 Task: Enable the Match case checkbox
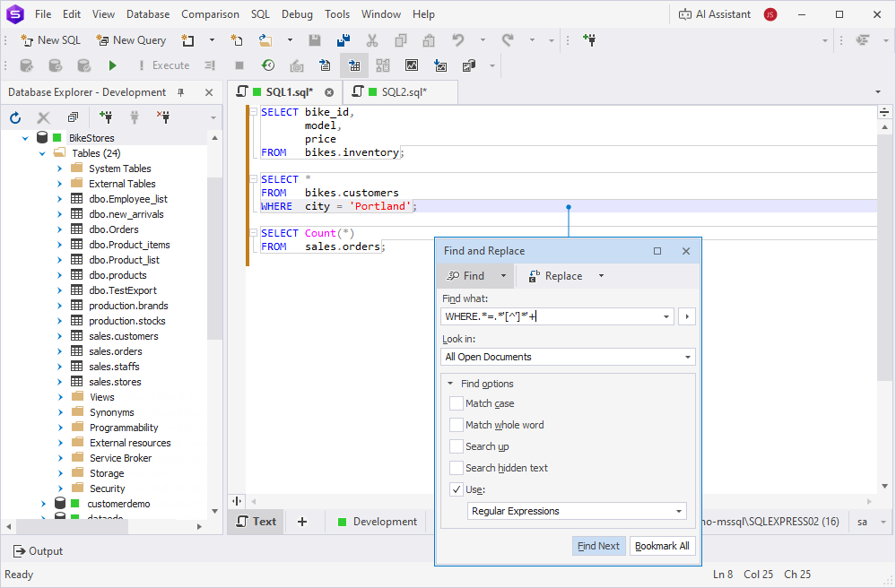pyautogui.click(x=457, y=403)
